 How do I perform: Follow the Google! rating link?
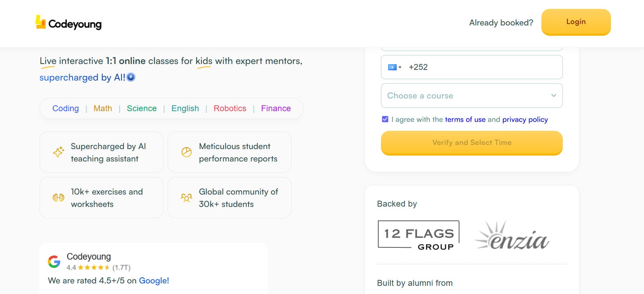pos(154,281)
